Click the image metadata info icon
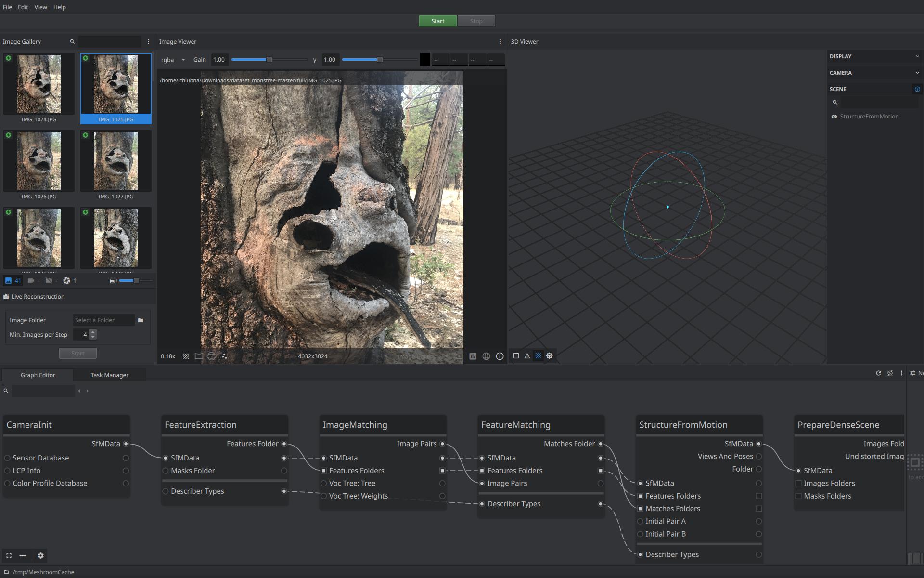The width and height of the screenshot is (924, 578). tap(500, 356)
